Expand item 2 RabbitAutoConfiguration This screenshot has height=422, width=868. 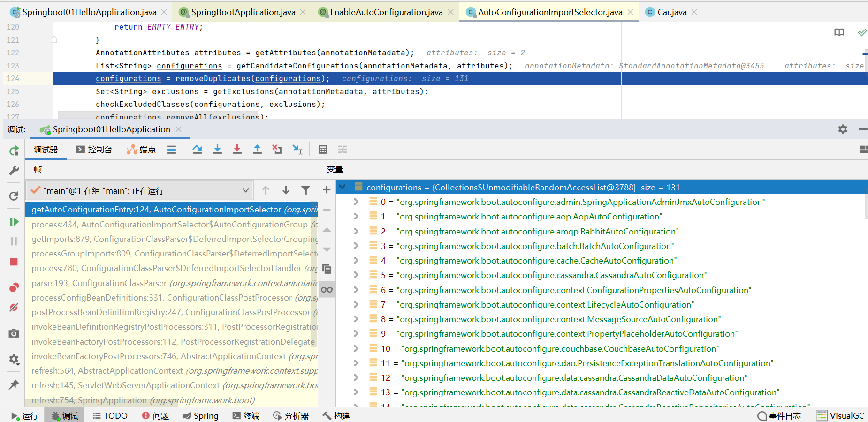click(x=356, y=231)
